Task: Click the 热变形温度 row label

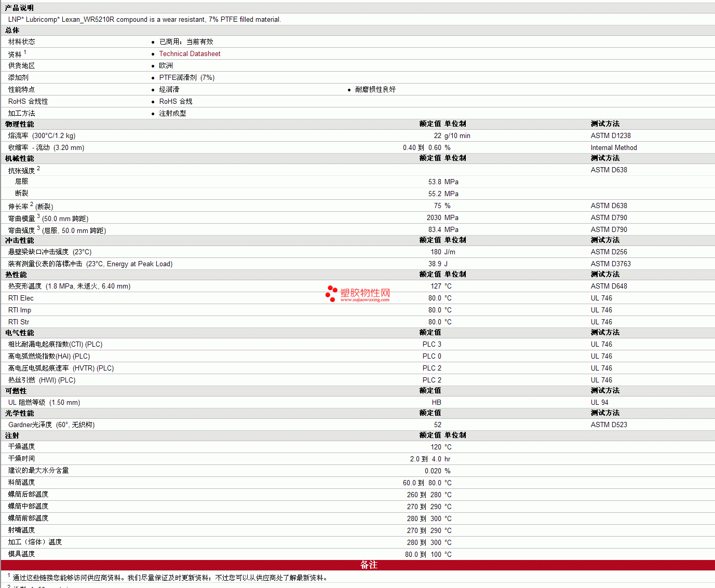Action: (70, 286)
